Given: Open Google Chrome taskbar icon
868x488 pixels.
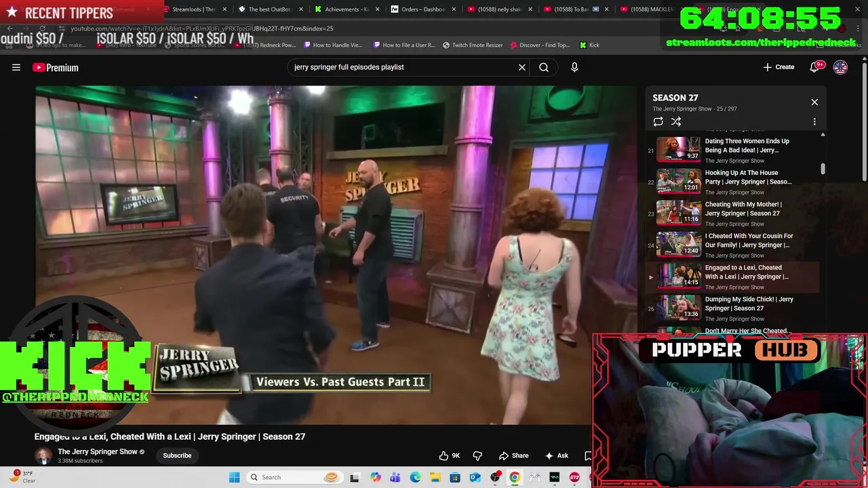Looking at the screenshot, I should [515, 477].
